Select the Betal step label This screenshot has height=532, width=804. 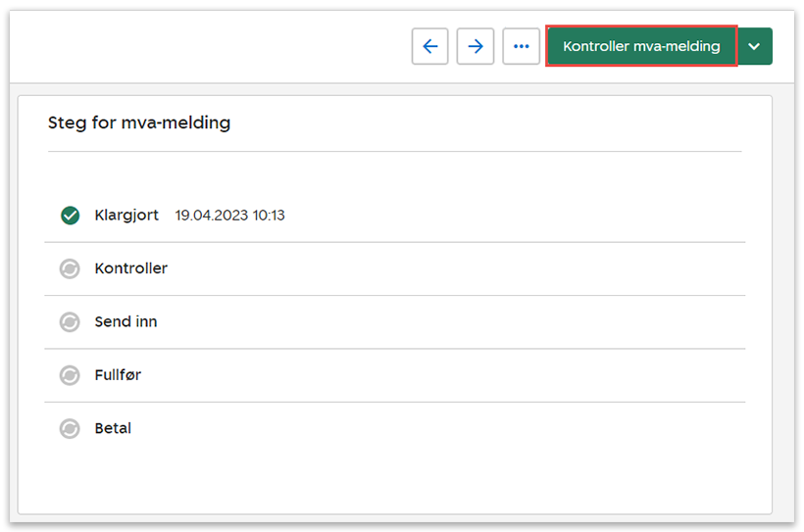113,428
